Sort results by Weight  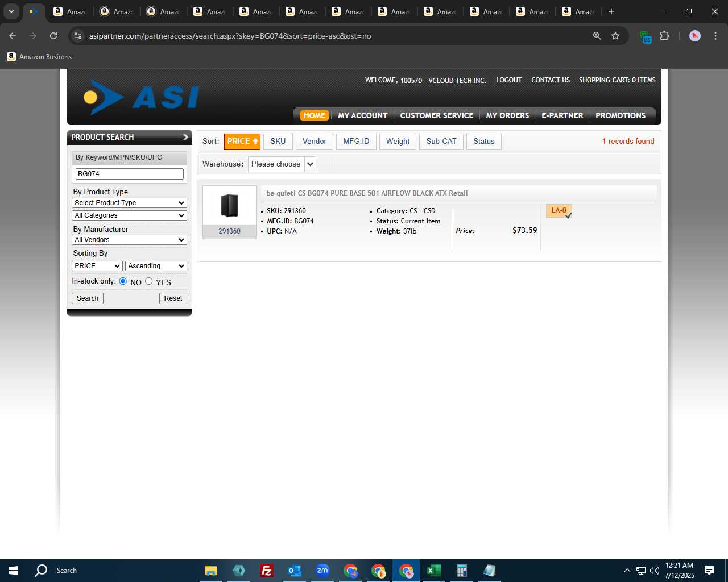398,142
